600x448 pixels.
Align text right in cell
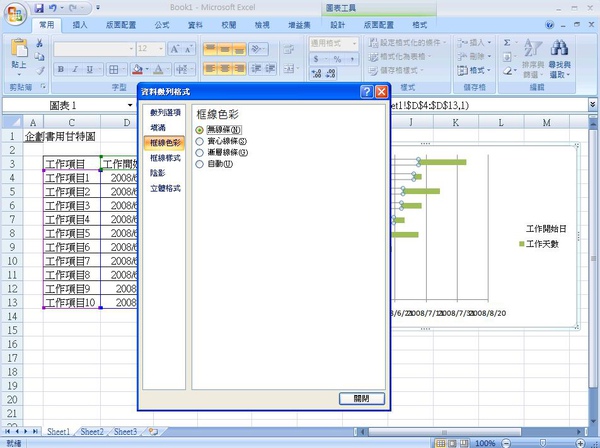coord(239,69)
